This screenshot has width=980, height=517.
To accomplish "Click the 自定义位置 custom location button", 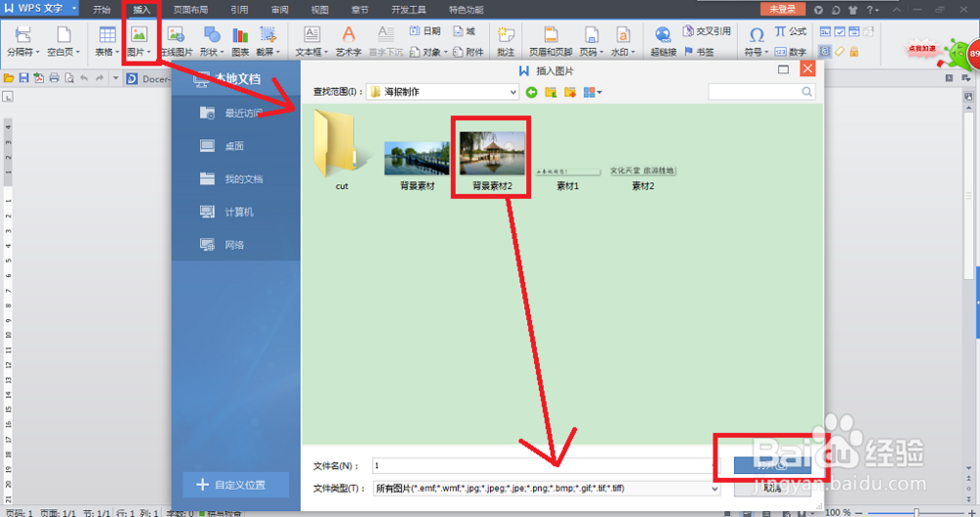I will click(235, 485).
